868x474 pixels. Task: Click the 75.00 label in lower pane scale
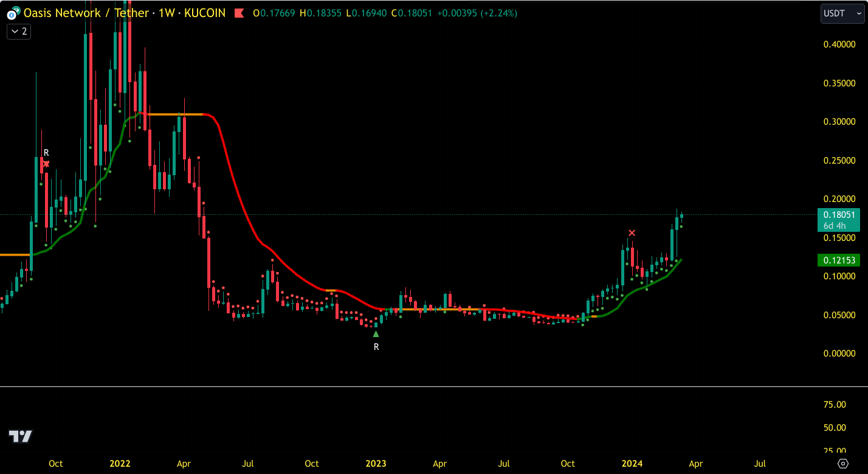(x=835, y=404)
